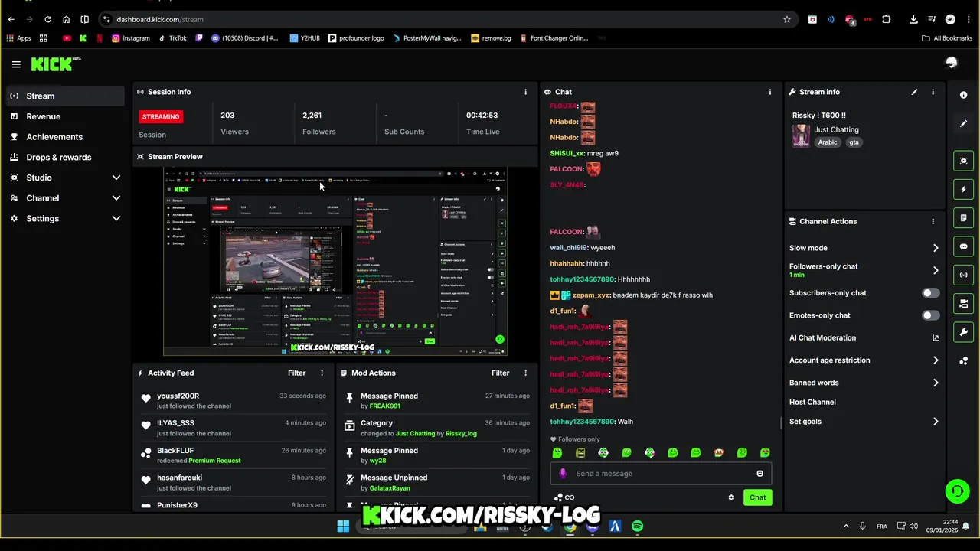Select Stream in the sidebar
The width and height of the screenshot is (980, 551).
pos(65,96)
